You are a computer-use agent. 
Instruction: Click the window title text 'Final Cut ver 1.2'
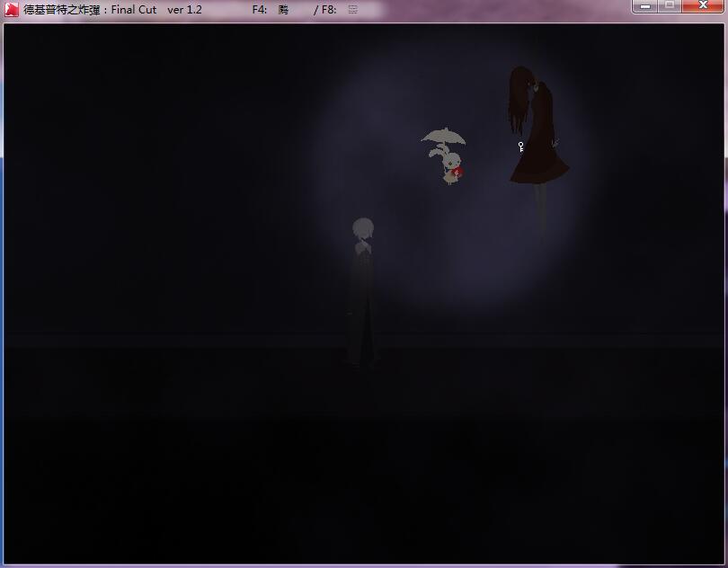[156, 10]
